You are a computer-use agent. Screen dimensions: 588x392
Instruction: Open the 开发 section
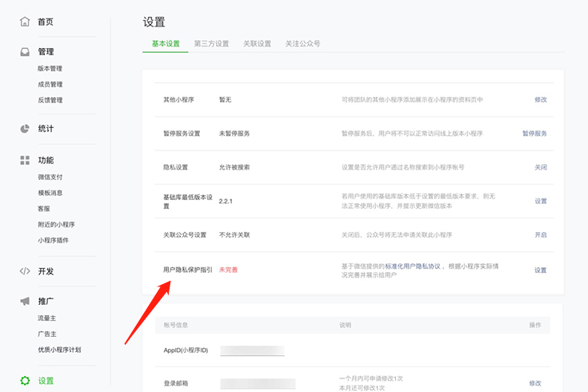coord(46,271)
